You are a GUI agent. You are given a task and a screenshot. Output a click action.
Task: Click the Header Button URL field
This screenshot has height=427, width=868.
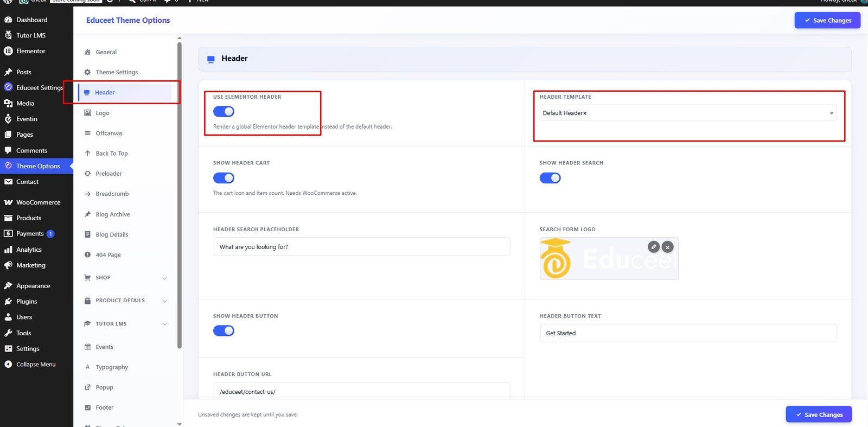click(362, 391)
